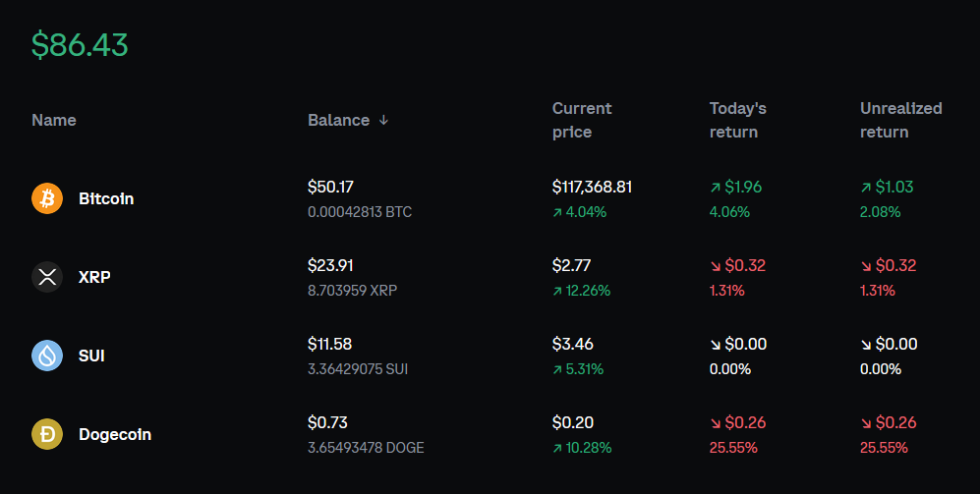This screenshot has height=494, width=980.
Task: Click SUI balance $11.58
Action: click(x=329, y=344)
